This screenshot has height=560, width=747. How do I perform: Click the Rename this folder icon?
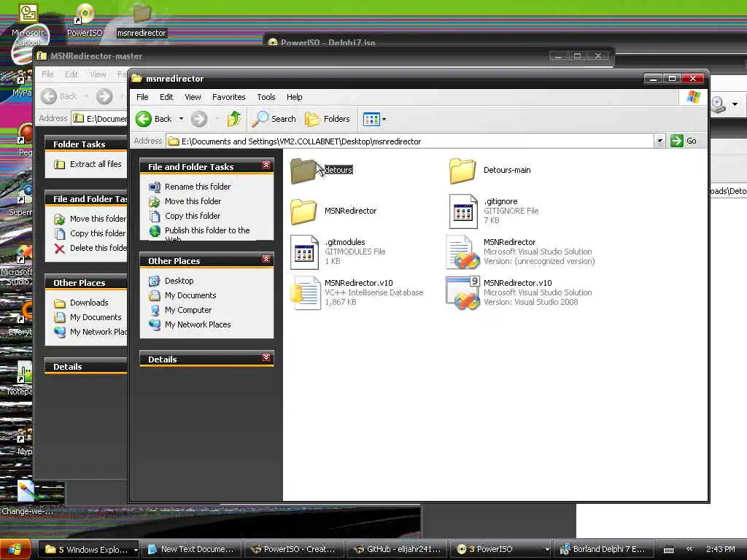(155, 187)
